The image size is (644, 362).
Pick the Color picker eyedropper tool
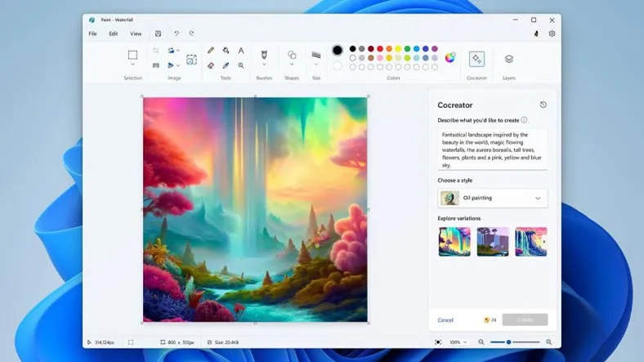pos(226,65)
